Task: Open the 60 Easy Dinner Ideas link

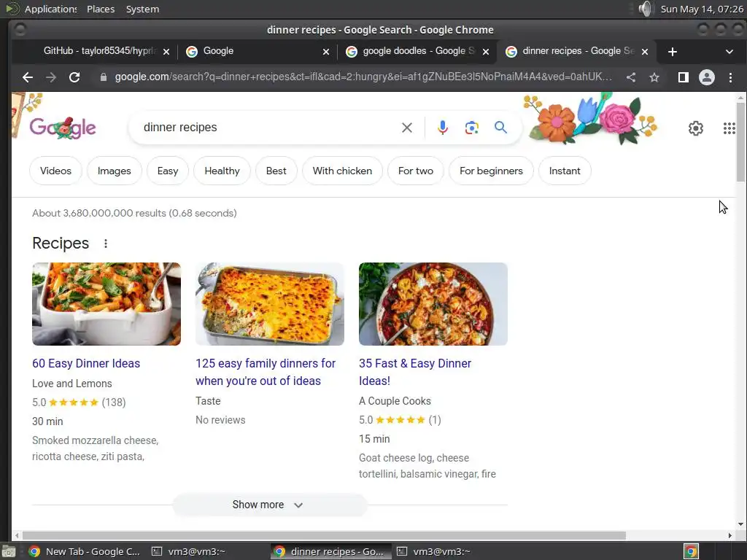Action: click(86, 363)
